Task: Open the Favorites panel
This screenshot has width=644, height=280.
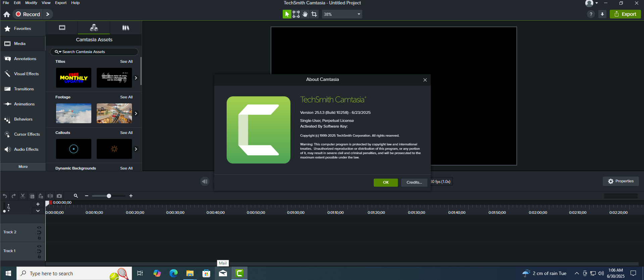Action: click(x=23, y=29)
